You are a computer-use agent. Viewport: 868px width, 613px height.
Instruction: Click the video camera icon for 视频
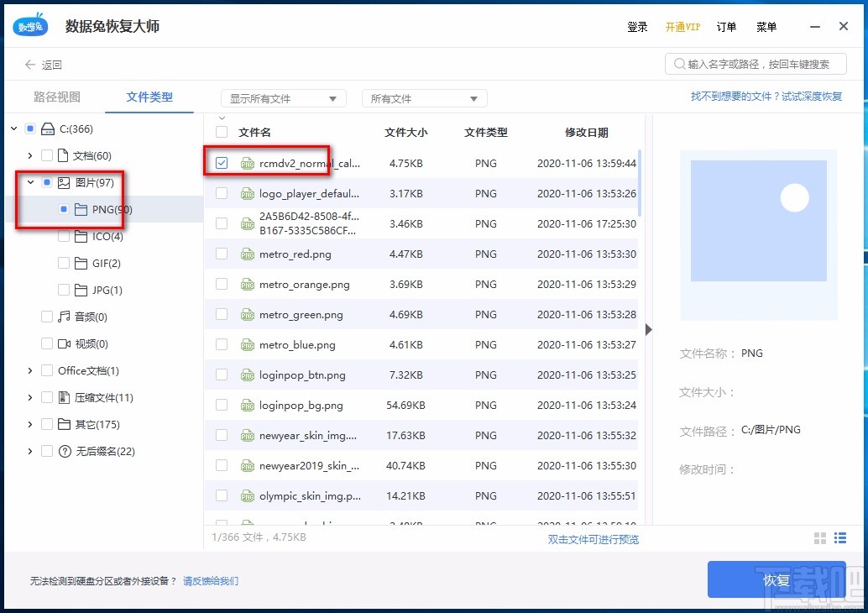point(61,343)
